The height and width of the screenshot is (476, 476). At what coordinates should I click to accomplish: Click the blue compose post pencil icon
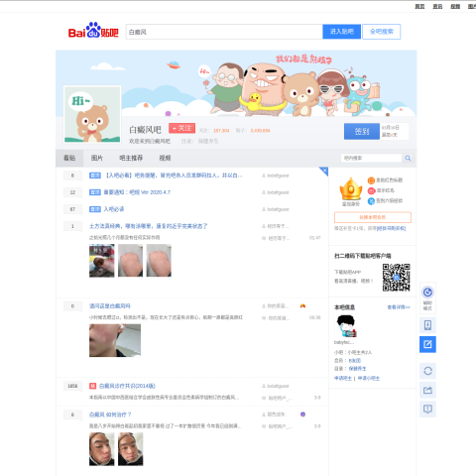427,344
